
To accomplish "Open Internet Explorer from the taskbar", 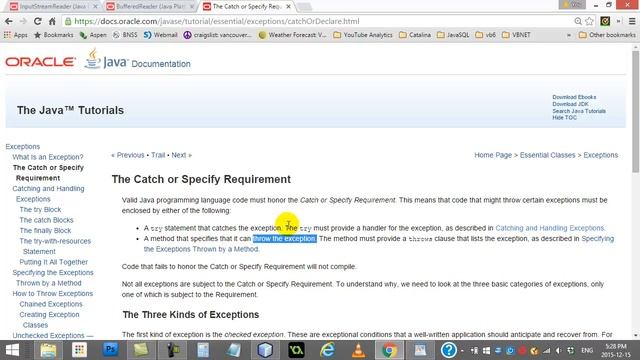I will click(327, 350).
